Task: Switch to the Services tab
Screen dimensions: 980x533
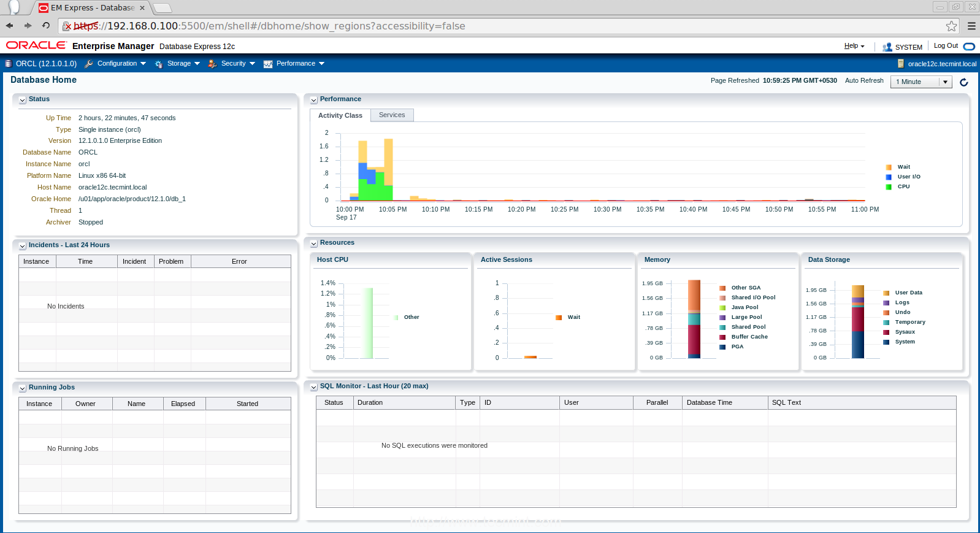Action: [392, 115]
